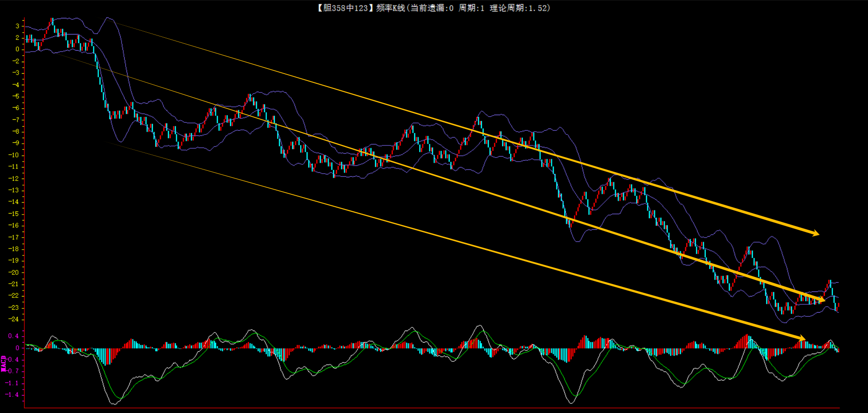868x413 pixels.
Task: Click the upper trend channel arrowhead
Action: tap(815, 233)
